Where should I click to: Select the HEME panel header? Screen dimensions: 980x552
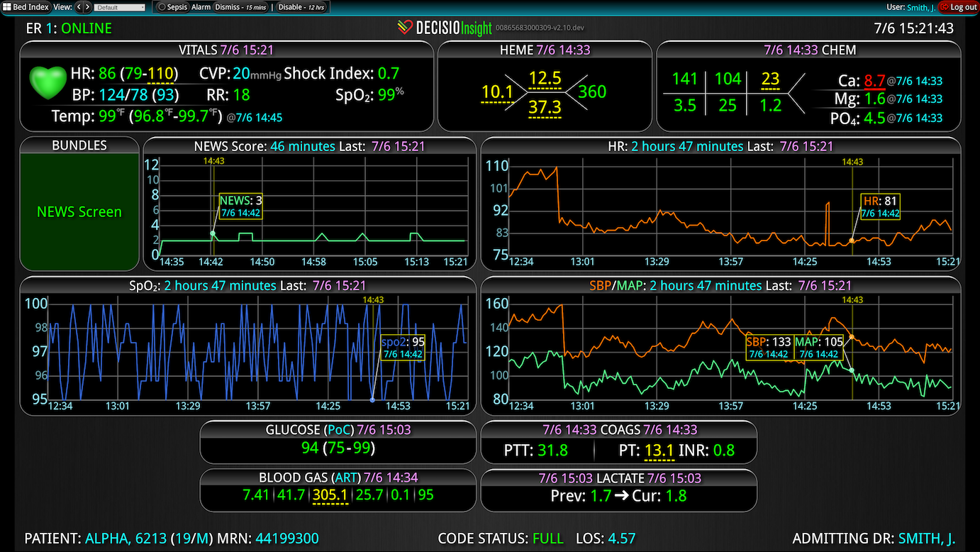pyautogui.click(x=545, y=50)
